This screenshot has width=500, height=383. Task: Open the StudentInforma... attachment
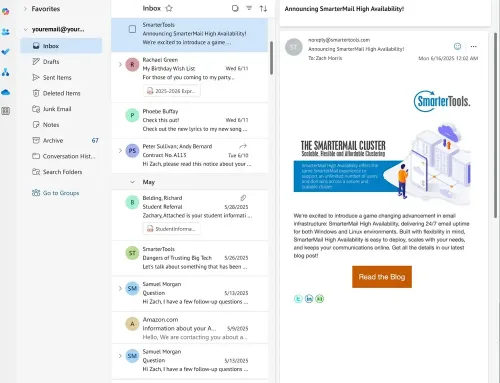click(172, 229)
